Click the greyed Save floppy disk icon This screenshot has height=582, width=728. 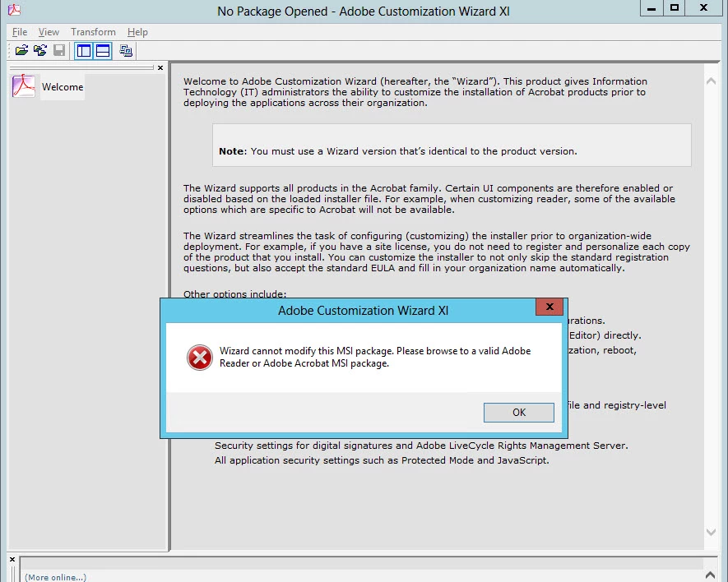59,50
